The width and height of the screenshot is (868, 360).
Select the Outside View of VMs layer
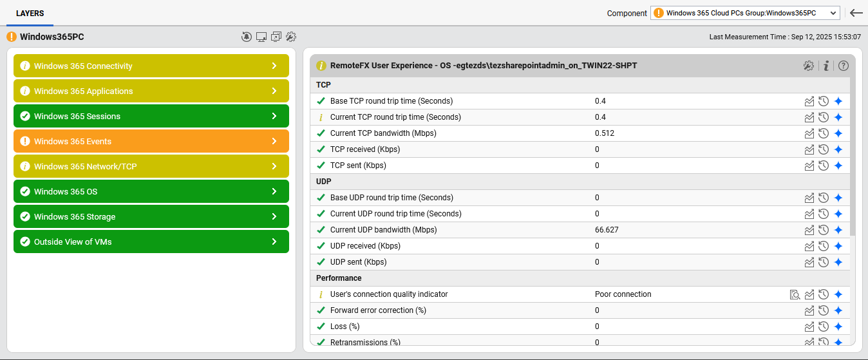click(x=151, y=242)
